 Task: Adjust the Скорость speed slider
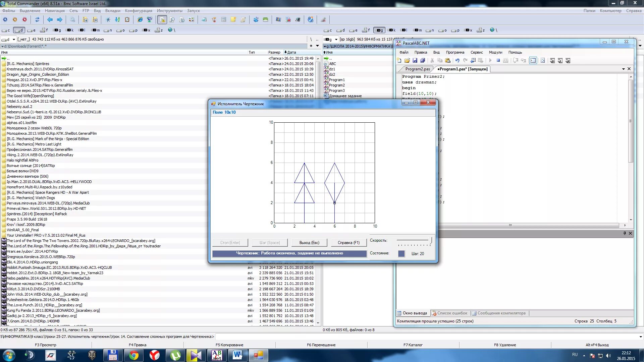(x=431, y=240)
